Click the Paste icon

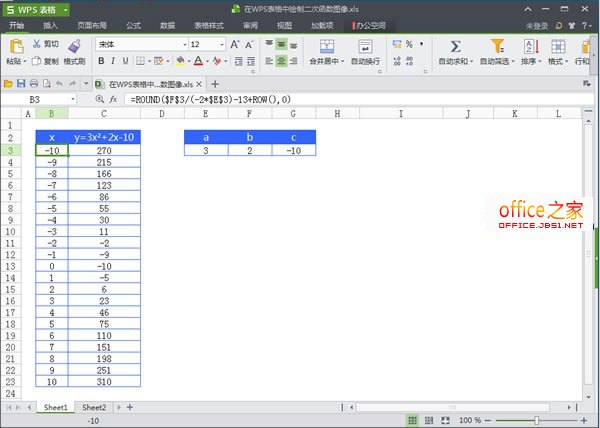(x=16, y=46)
